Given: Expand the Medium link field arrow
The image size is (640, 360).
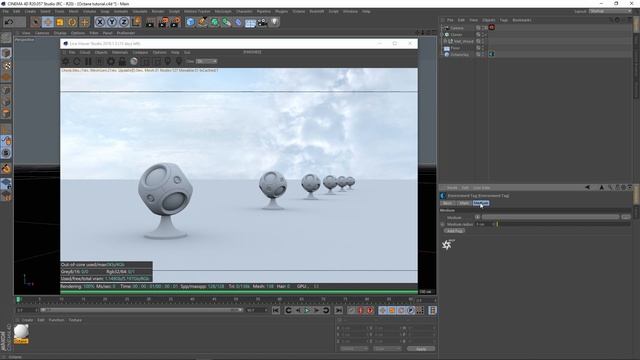Looking at the screenshot, I should click(x=478, y=217).
